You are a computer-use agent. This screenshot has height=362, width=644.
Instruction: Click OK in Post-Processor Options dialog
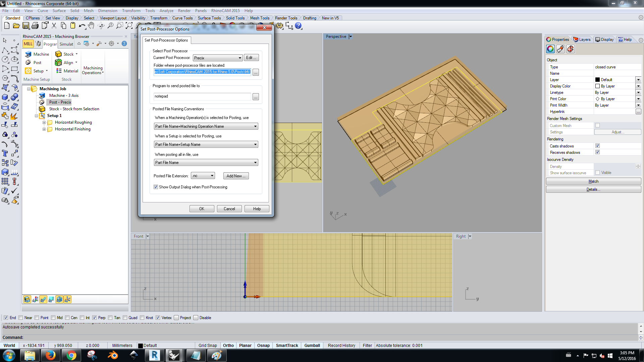tap(202, 209)
